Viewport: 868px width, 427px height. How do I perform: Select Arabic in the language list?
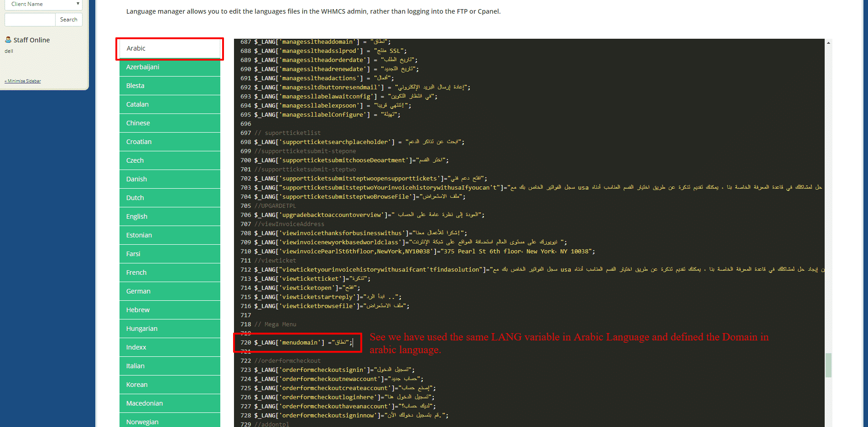tap(170, 48)
